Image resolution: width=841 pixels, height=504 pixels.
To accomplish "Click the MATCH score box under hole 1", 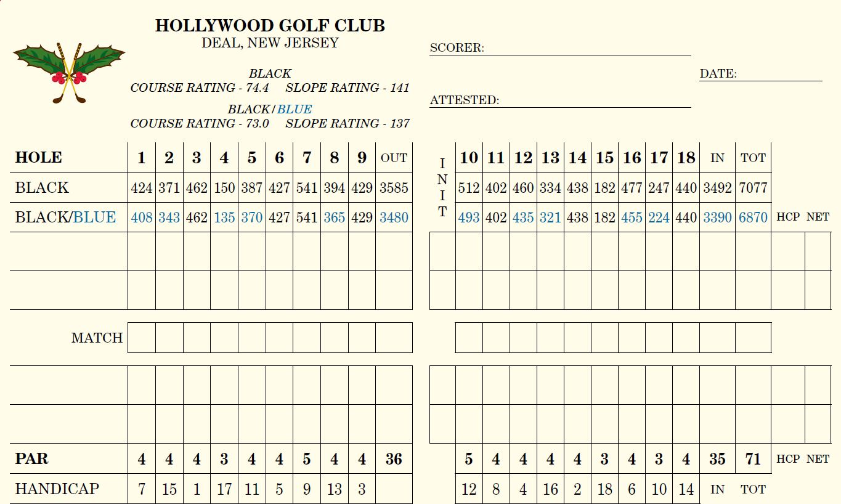I will [142, 338].
